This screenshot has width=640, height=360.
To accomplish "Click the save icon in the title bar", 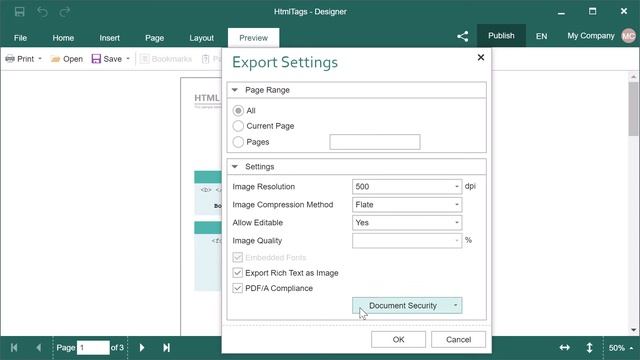I will coord(19,11).
